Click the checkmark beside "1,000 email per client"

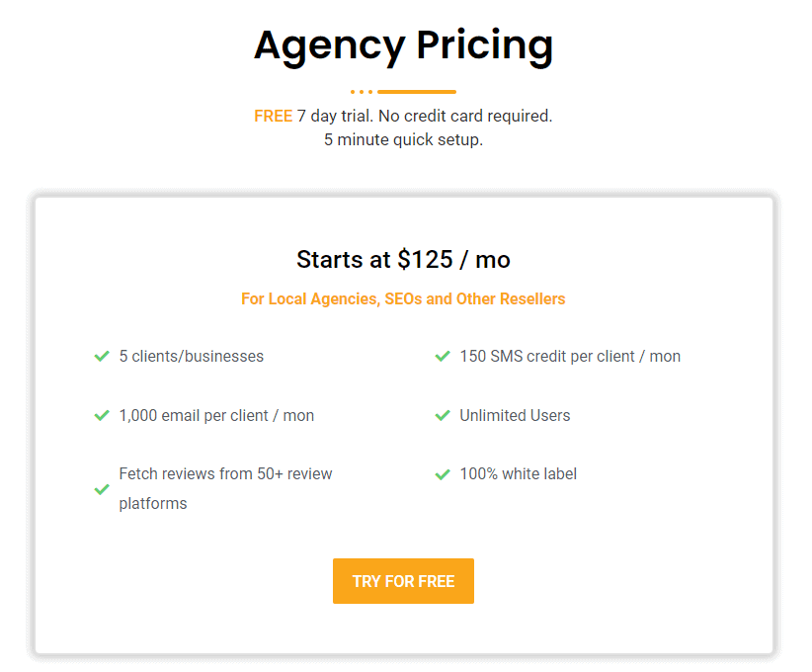coord(101,415)
